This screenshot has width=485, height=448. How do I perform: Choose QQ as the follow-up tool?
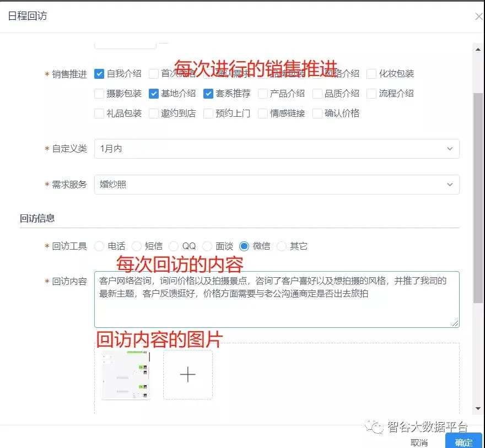pos(174,246)
